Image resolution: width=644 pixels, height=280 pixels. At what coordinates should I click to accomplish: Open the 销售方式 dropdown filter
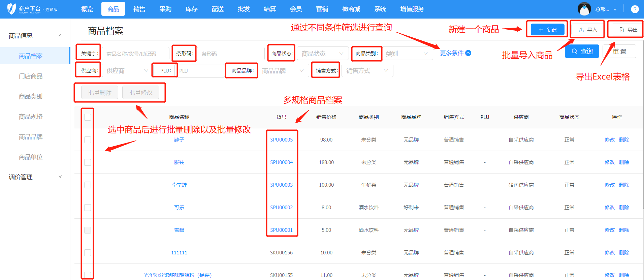tap(367, 71)
